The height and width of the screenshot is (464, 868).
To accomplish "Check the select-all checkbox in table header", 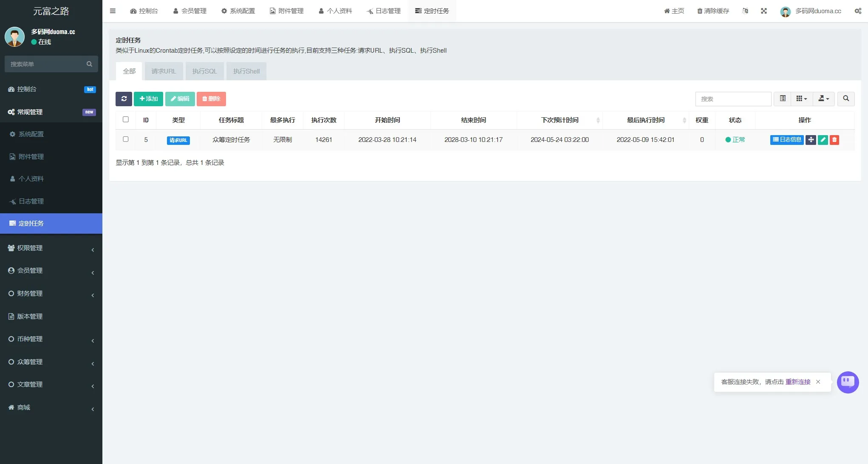I will [126, 119].
